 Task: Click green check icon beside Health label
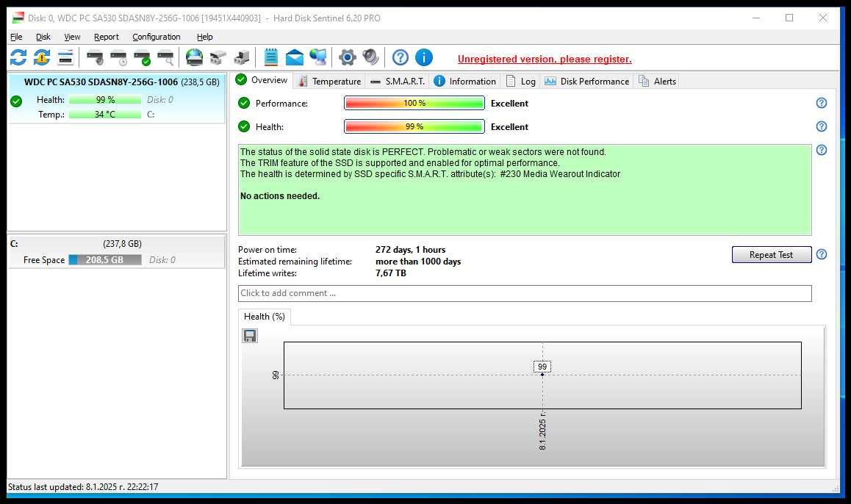point(244,126)
